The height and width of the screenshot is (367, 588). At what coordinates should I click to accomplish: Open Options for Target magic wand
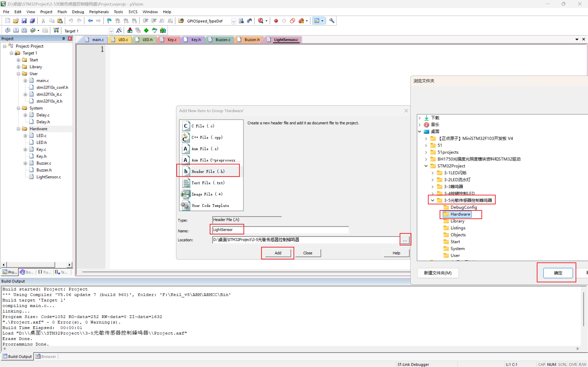point(119,30)
